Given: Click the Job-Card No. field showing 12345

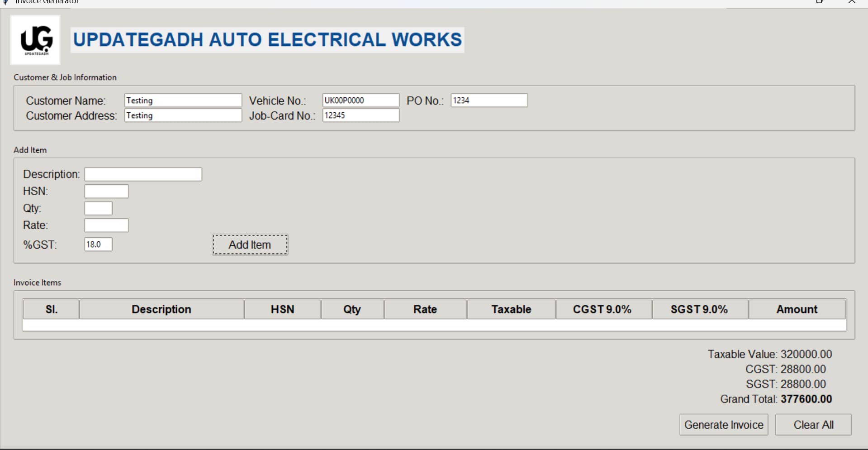Looking at the screenshot, I should (360, 115).
